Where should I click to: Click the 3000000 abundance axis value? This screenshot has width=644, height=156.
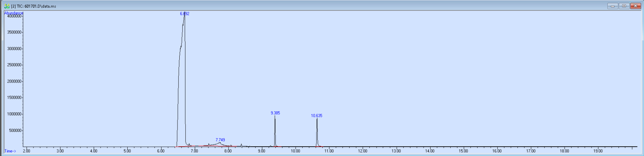pyautogui.click(x=14, y=49)
